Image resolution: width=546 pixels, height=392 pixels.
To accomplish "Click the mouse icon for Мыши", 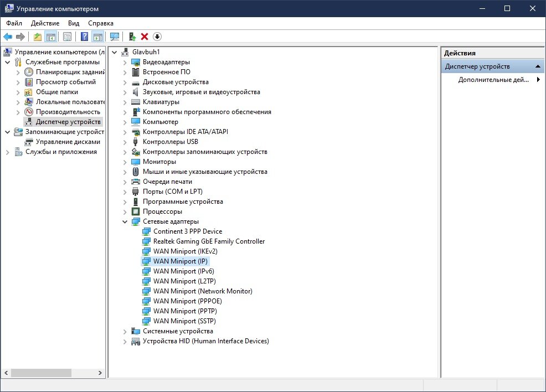I will (x=136, y=172).
